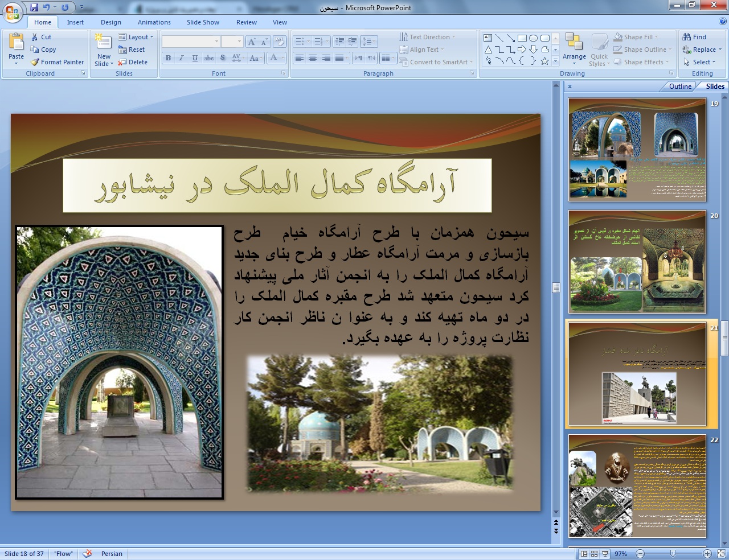
Task: Click the Delete slide icon
Action: (122, 62)
